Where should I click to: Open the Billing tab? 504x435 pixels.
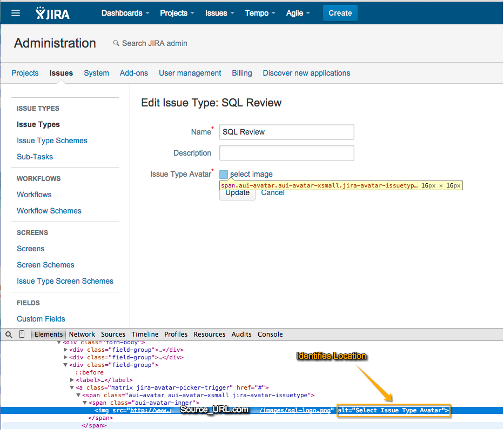241,73
